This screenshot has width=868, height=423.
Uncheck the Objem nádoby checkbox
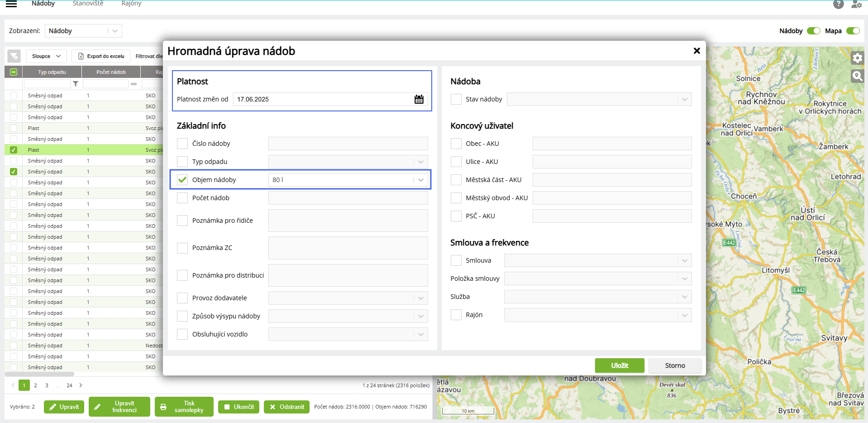182,180
